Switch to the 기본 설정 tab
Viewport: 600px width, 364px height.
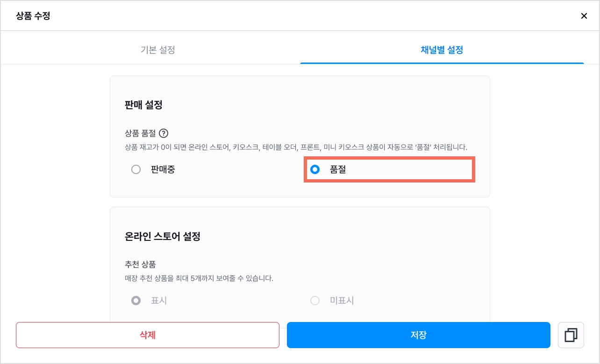pos(158,50)
